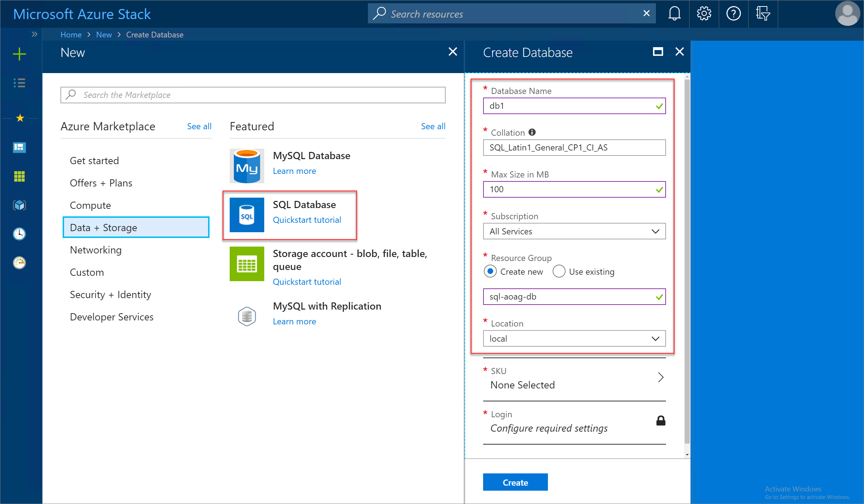
Task: Click the SQL Database Quickstart tutorial link
Action: pyautogui.click(x=307, y=220)
